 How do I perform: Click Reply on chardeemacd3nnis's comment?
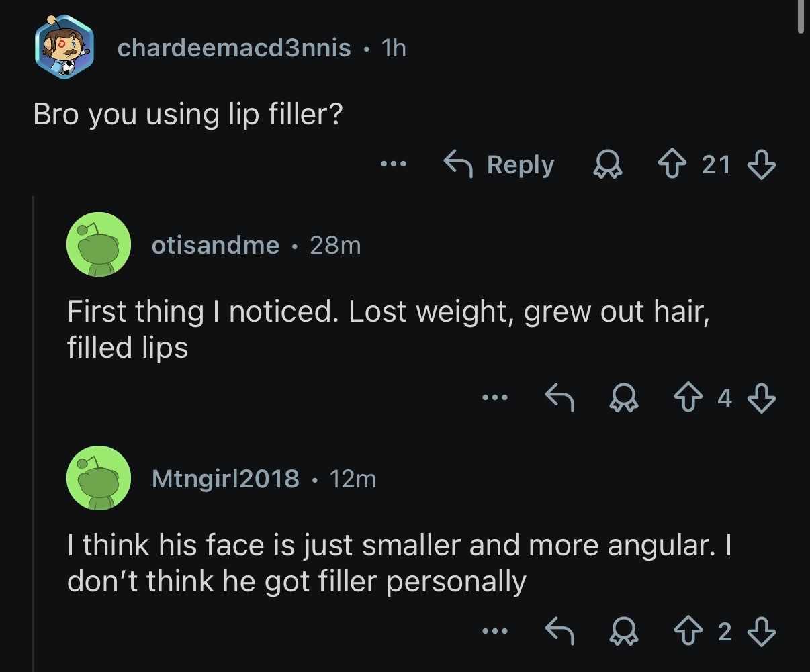pyautogui.click(x=500, y=164)
